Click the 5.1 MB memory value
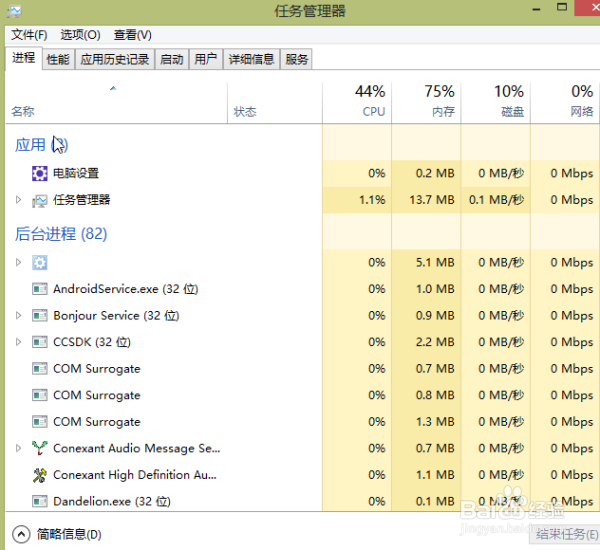The width and height of the screenshot is (600, 550). point(435,263)
